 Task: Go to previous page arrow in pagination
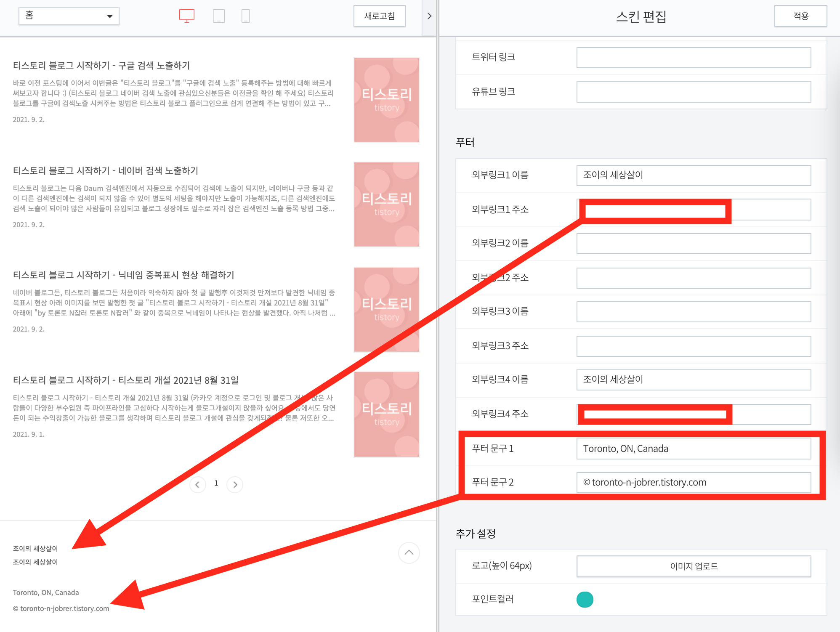[197, 484]
